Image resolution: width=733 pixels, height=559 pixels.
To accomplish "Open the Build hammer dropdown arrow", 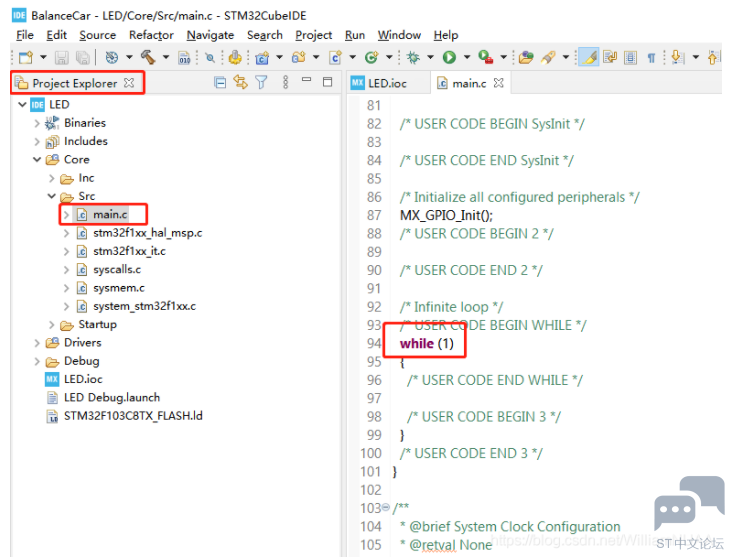I will coord(165,57).
